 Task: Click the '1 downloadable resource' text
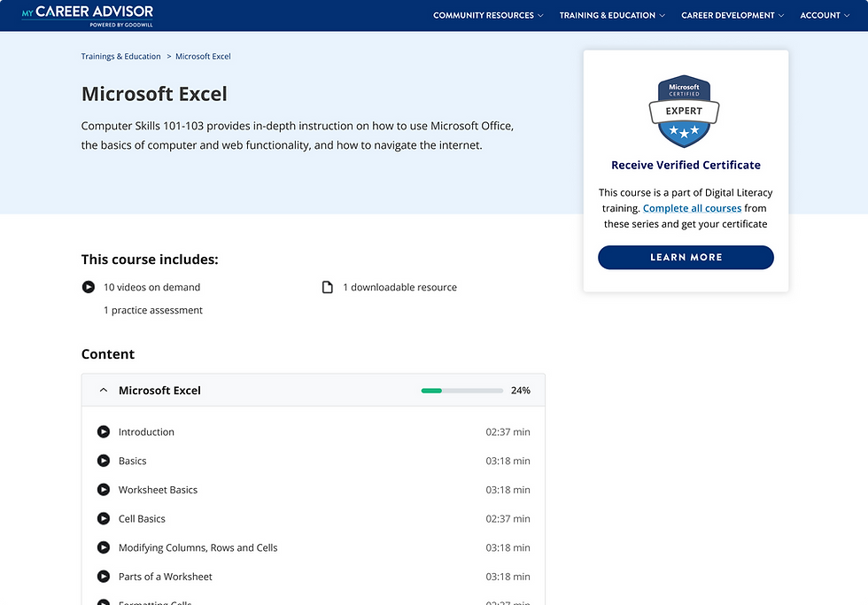[x=399, y=287]
